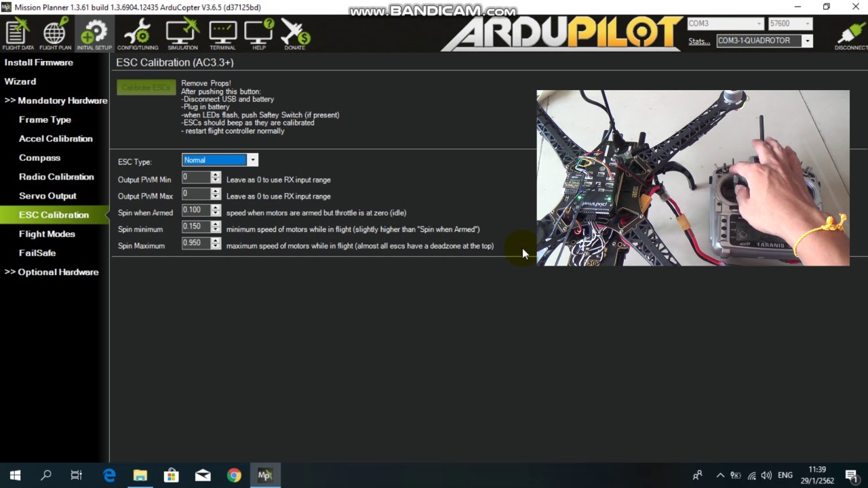Click the Stats... link
The width and height of the screenshot is (868, 488).
pyautogui.click(x=699, y=41)
